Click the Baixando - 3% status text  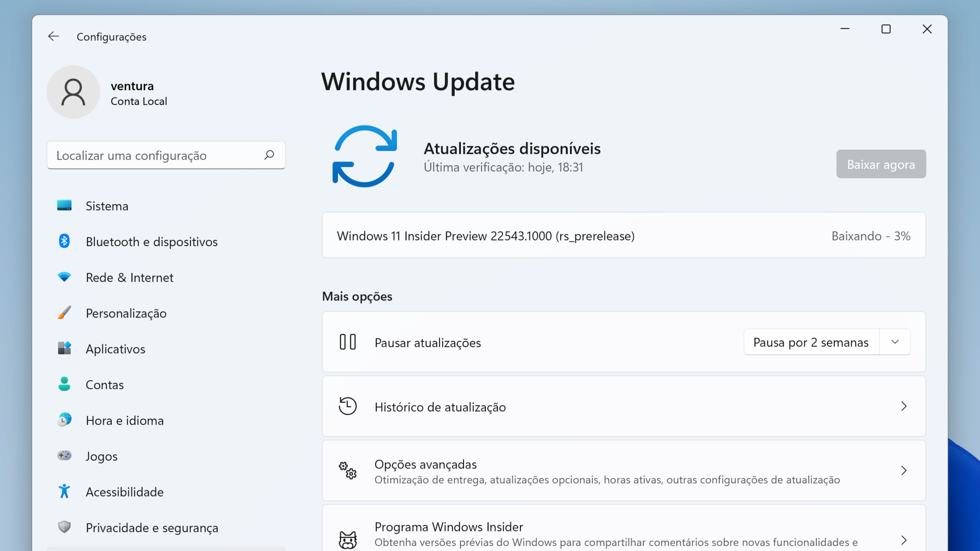871,236
